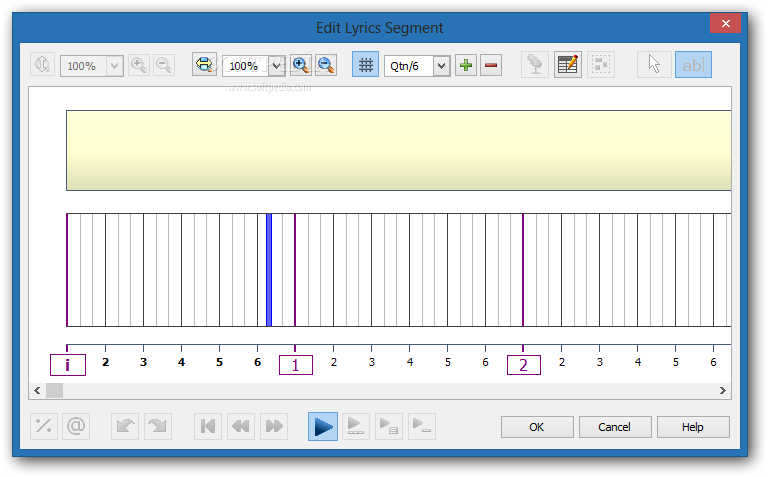Click the percent-slash icon at bottom left
The height and width of the screenshot is (477, 768).
coord(44,426)
